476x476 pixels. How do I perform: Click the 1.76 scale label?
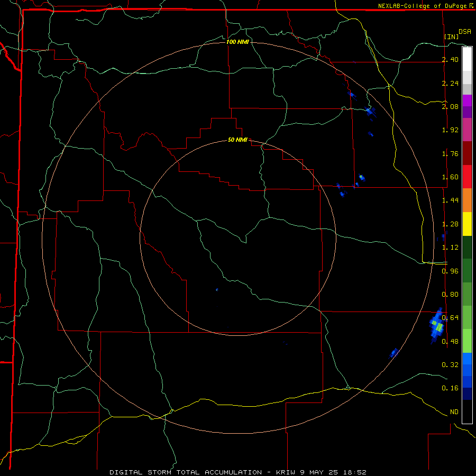[x=450, y=153]
